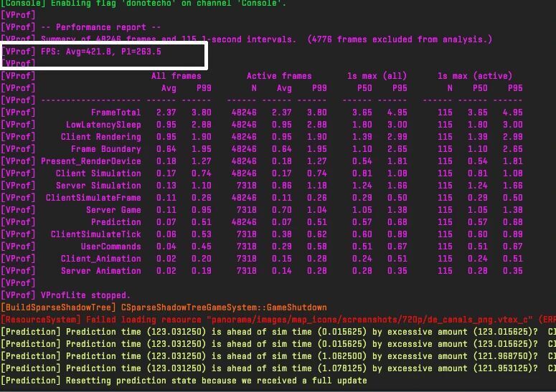Click the Prediction warning with sim time 1.062500
The image size is (556, 392).
tap(278, 356)
